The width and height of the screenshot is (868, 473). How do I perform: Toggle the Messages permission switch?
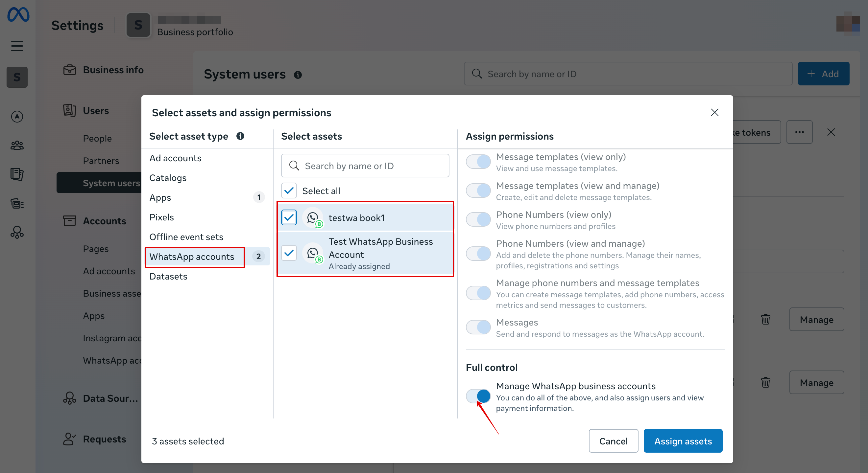coord(478,327)
